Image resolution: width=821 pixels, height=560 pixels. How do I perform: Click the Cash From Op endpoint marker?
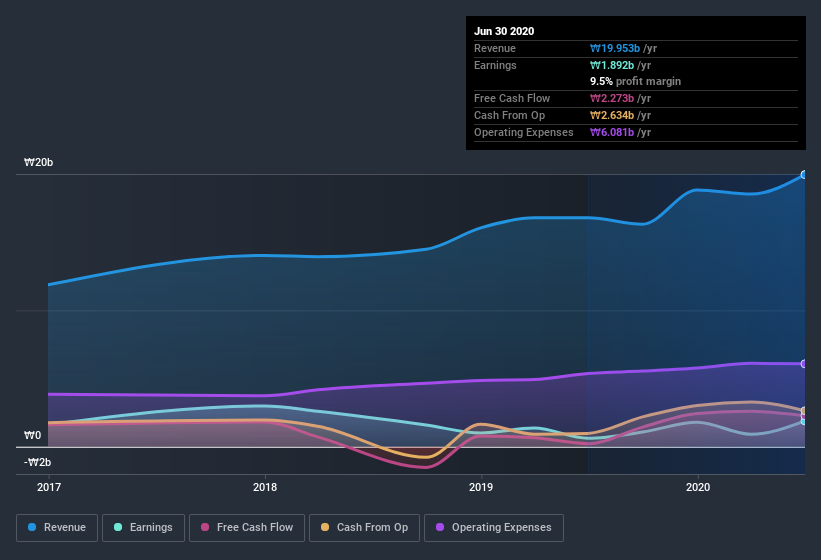point(804,411)
